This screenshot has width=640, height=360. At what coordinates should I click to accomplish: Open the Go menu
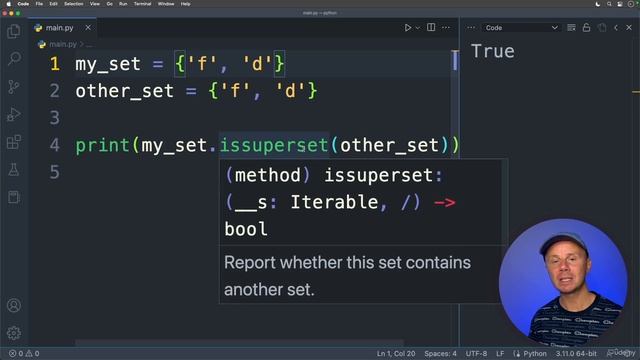pos(109,4)
